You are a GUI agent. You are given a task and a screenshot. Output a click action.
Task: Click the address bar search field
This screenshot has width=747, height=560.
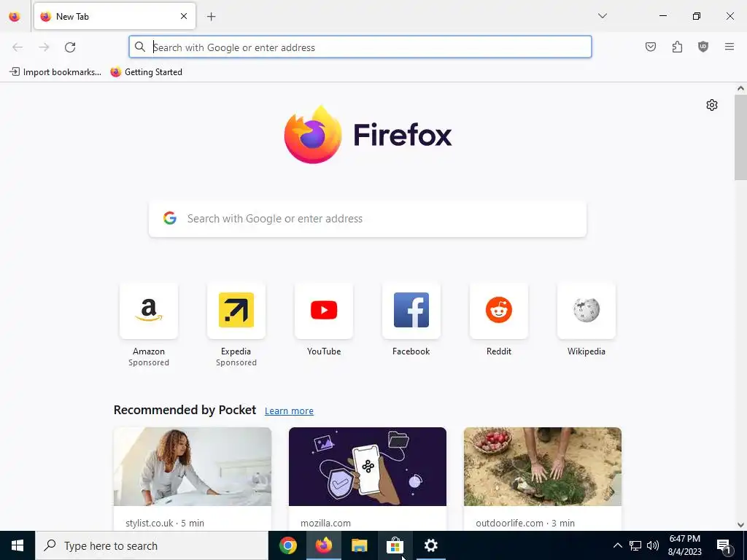click(360, 47)
